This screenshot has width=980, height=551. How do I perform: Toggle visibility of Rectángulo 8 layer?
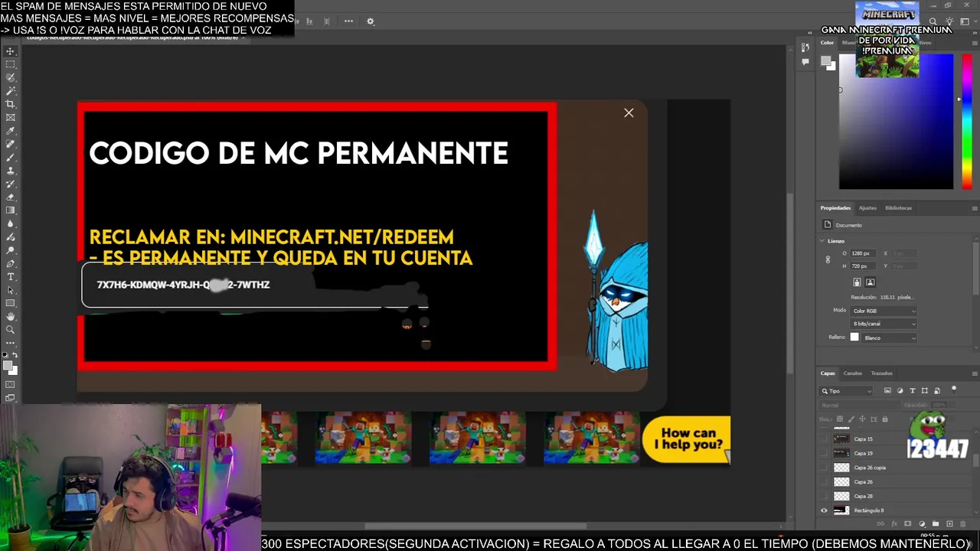pyautogui.click(x=824, y=510)
